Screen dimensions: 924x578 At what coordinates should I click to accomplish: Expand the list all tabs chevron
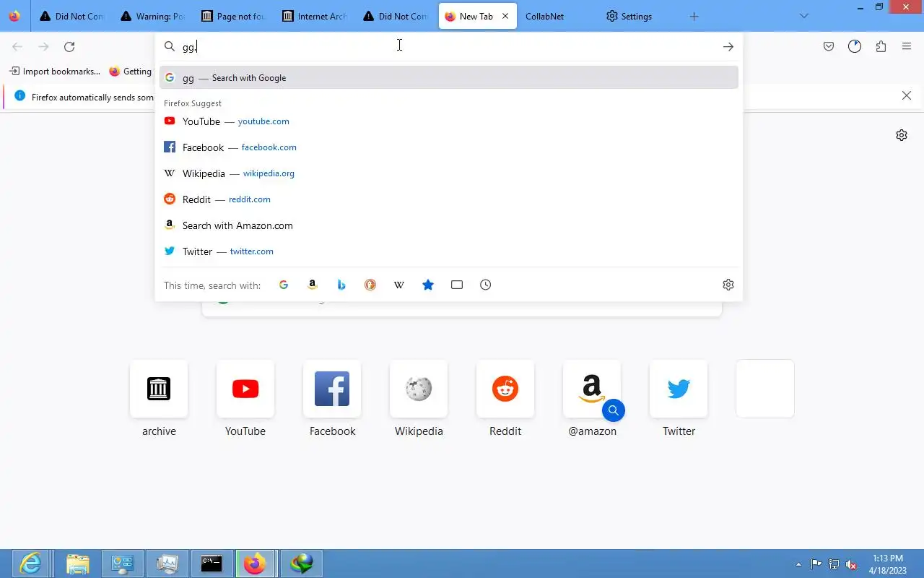coord(804,16)
